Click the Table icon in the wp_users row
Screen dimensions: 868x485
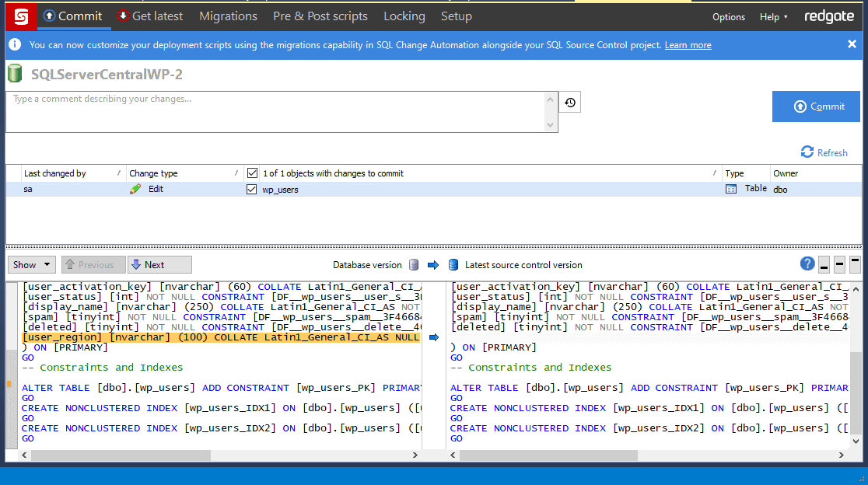(x=730, y=188)
